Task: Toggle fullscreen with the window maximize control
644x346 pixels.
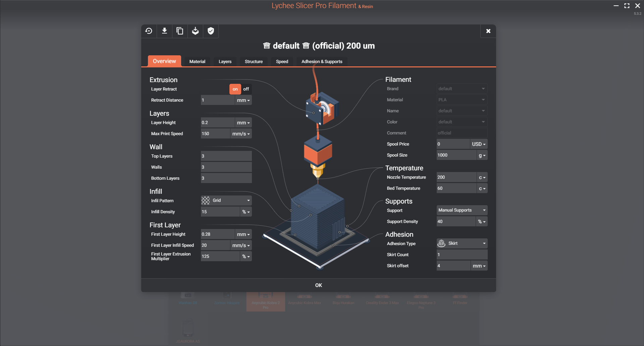Action: (627, 6)
